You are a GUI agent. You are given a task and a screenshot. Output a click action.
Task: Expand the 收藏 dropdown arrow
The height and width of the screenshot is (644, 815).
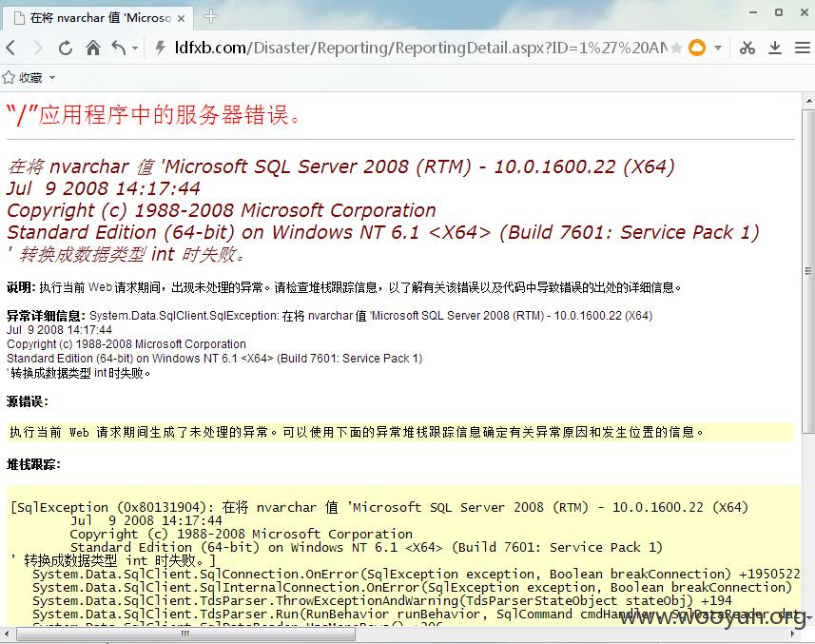click(52, 78)
